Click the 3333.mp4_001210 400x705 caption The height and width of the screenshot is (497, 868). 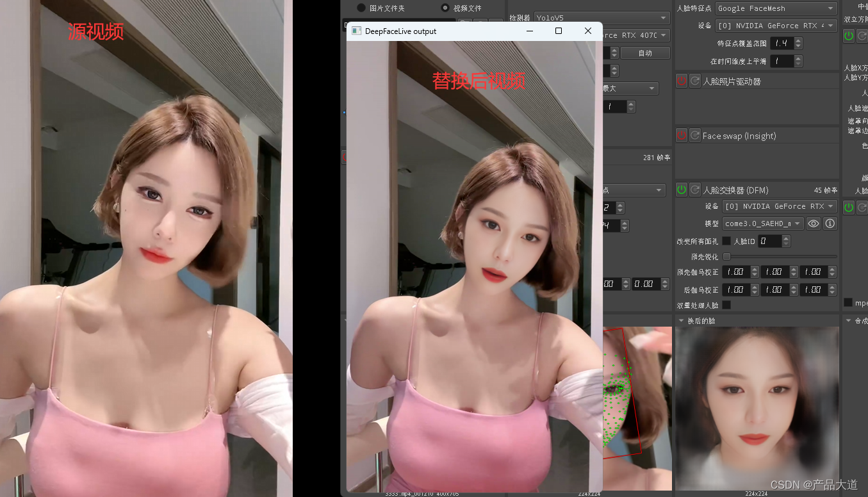pyautogui.click(x=422, y=494)
